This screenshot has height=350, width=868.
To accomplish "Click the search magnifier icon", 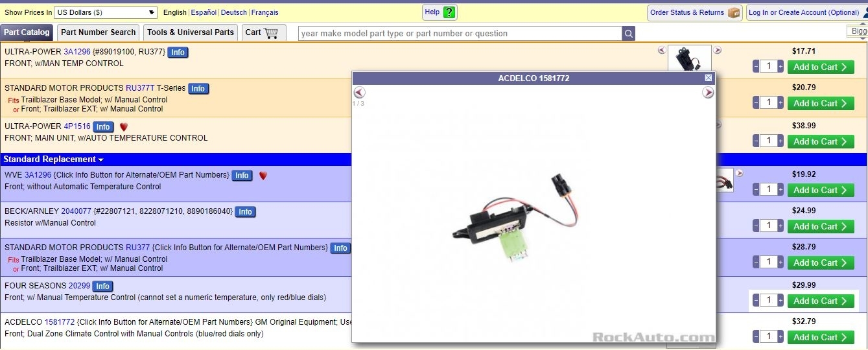I will tap(628, 33).
